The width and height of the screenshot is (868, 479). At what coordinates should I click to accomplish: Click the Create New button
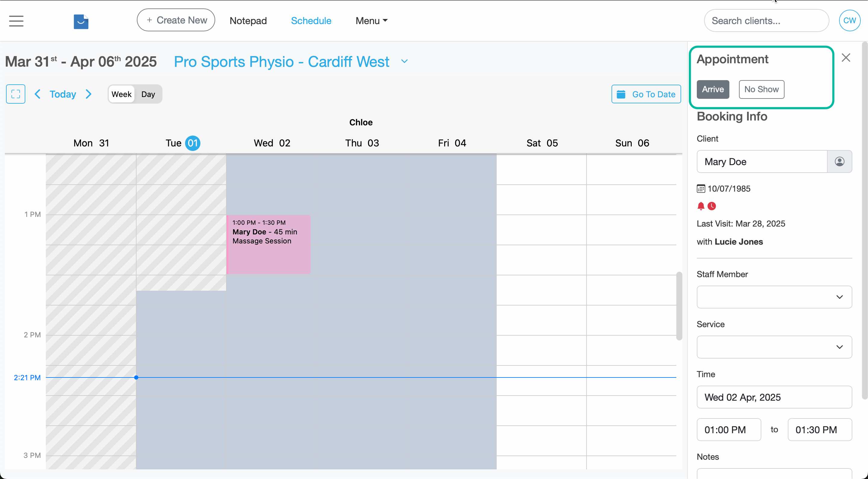pos(176,20)
